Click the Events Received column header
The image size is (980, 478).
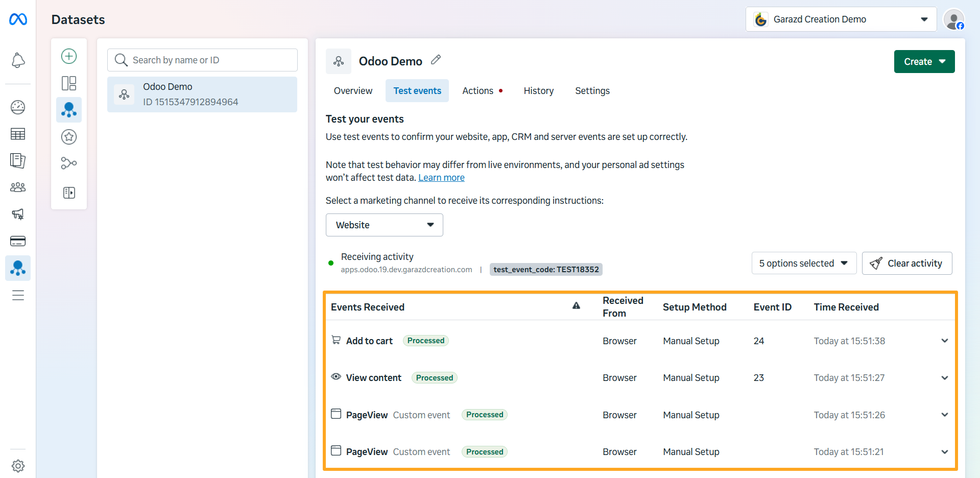368,307
